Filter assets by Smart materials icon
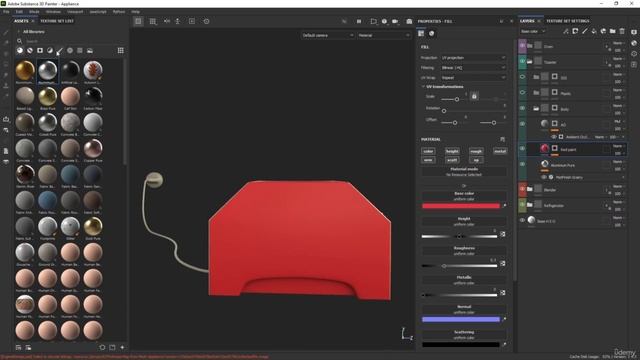Screen dimensions: 640x360 tap(30, 51)
